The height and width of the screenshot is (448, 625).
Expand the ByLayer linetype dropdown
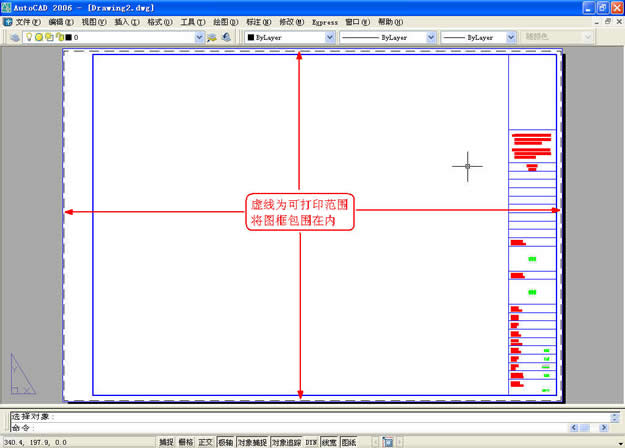point(431,37)
